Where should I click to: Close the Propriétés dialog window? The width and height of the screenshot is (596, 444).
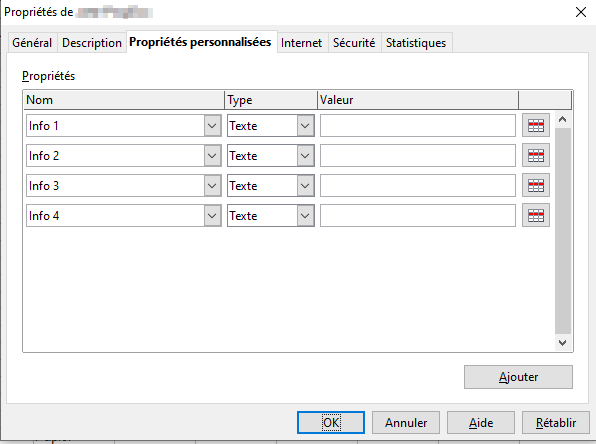[x=580, y=12]
